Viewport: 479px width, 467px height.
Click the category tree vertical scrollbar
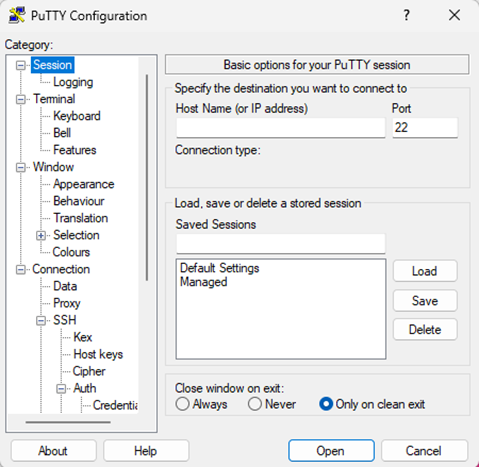pyautogui.click(x=147, y=178)
